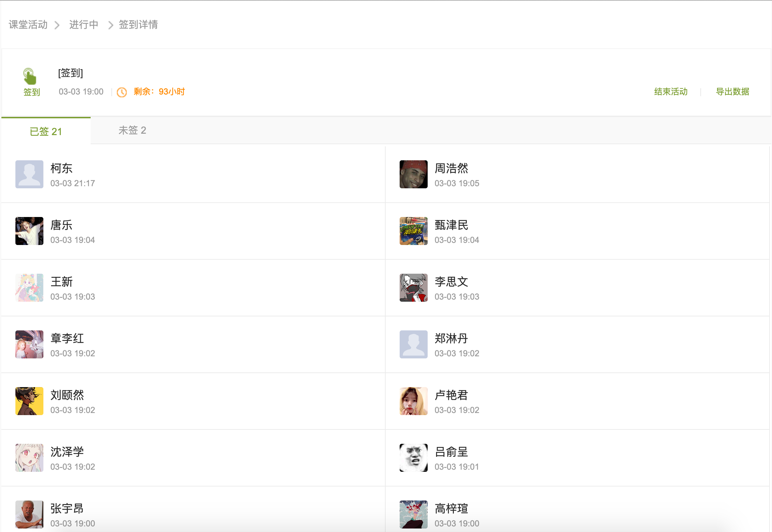Screen dimensions: 772x532
Task: Open 高梓瑄's avatar image
Action: [414, 514]
